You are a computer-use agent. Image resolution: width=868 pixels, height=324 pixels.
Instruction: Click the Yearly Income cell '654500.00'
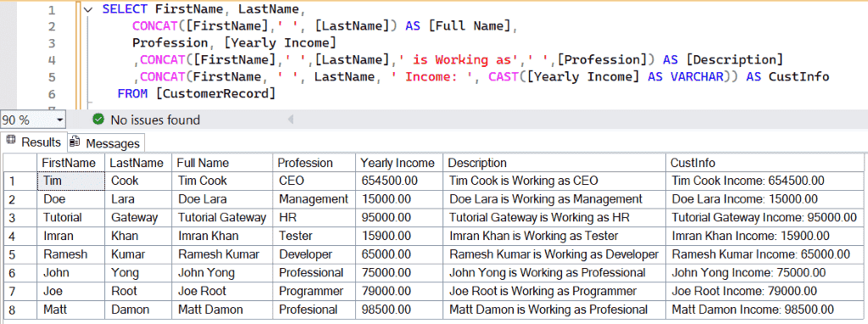(399, 181)
